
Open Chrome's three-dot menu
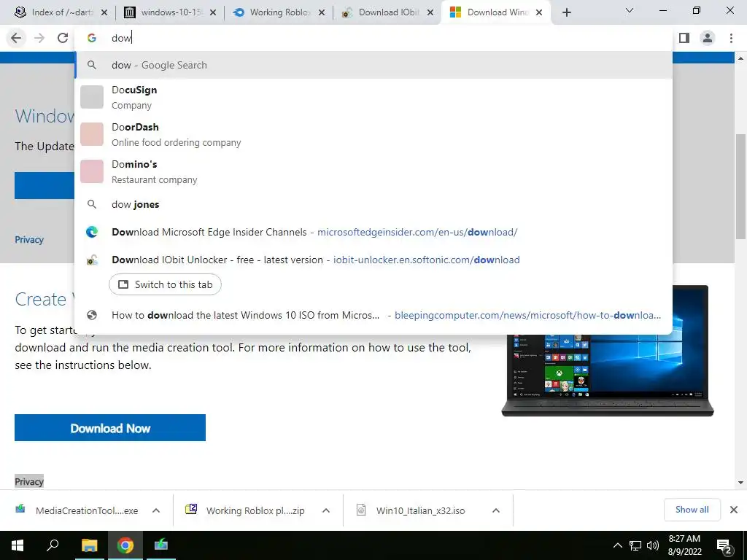point(731,38)
